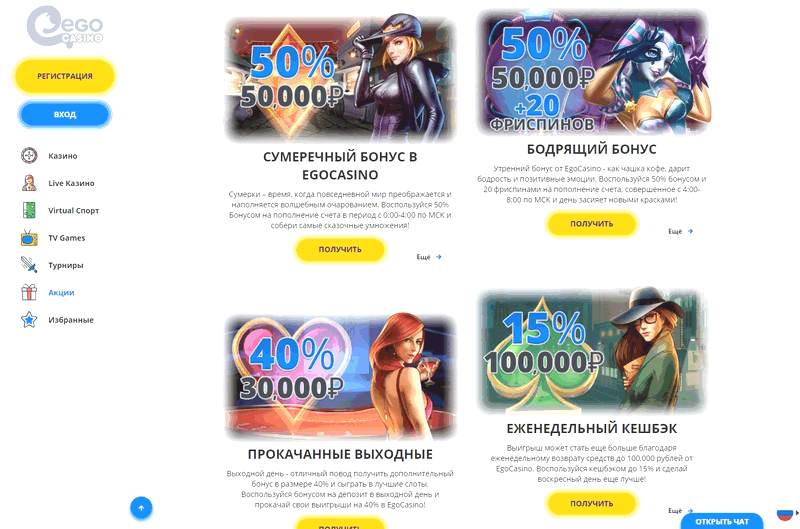Claim Бодрящий бонус with Получить button

[592, 224]
